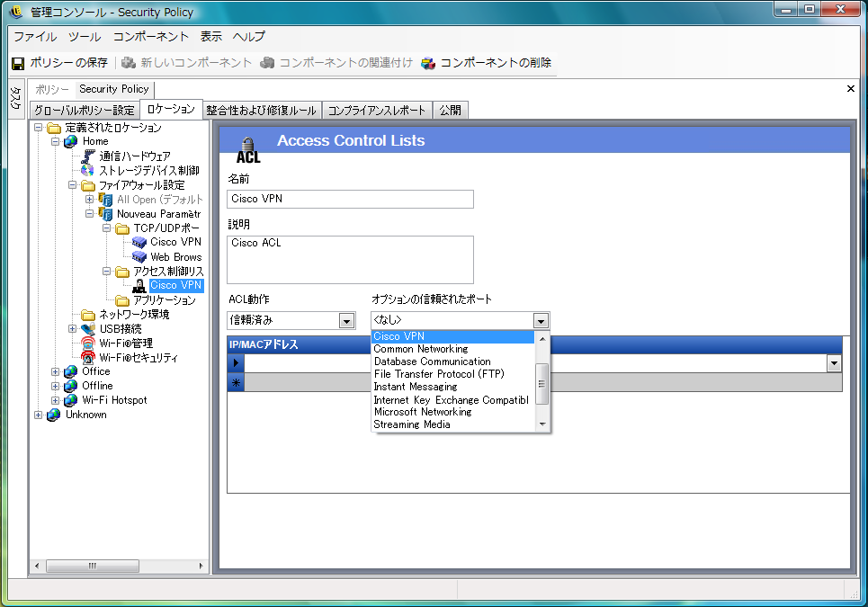Collapse the ファイアウォール設定 node

[x=73, y=185]
